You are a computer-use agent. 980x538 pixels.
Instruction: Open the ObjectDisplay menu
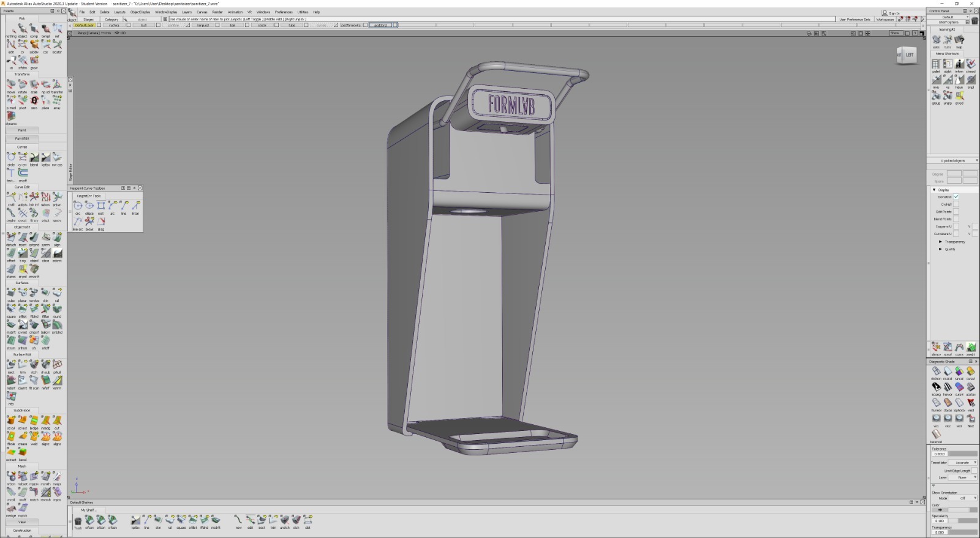pyautogui.click(x=140, y=12)
